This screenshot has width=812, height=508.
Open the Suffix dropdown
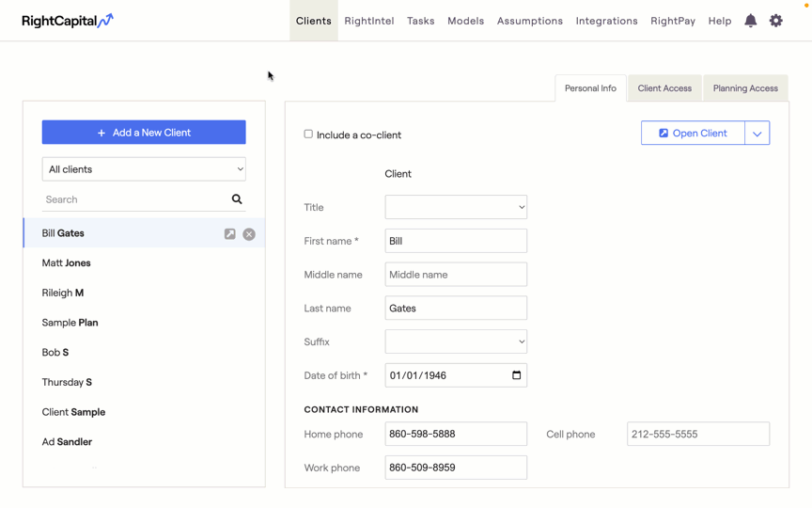(x=456, y=341)
